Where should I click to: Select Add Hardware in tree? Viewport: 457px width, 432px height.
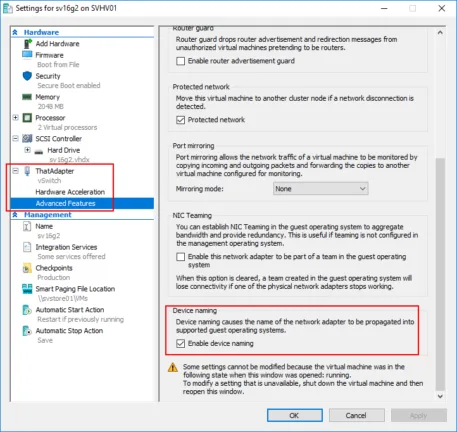57,44
